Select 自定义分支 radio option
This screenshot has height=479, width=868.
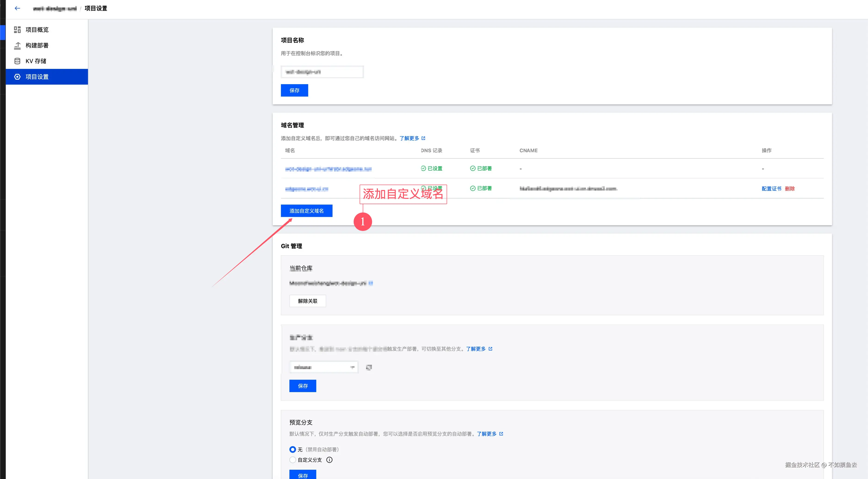[292, 460]
